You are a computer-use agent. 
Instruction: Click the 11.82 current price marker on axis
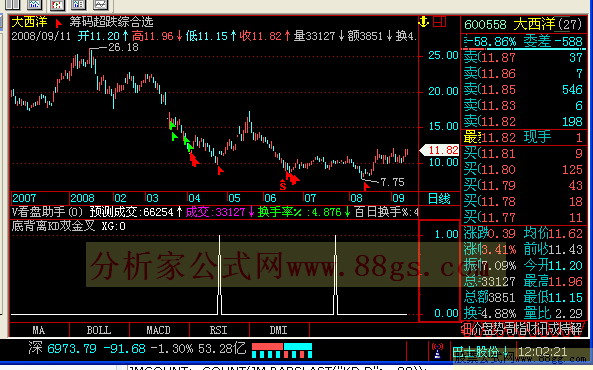439,150
